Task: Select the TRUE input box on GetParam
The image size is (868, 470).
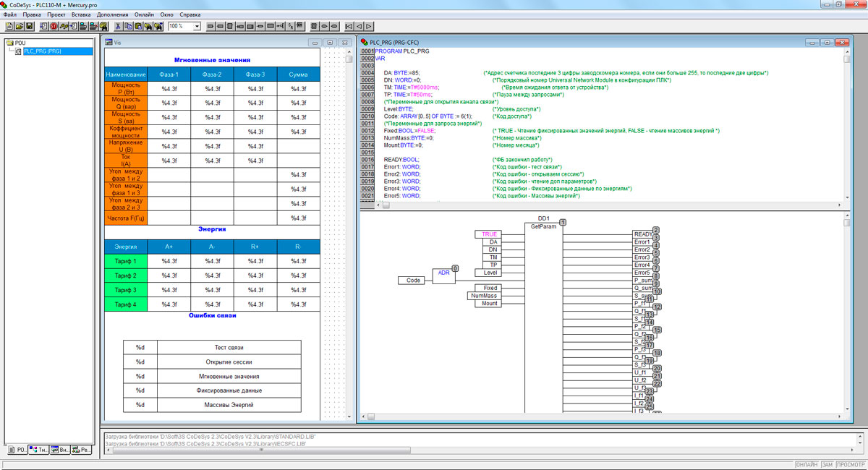Action: click(x=490, y=234)
